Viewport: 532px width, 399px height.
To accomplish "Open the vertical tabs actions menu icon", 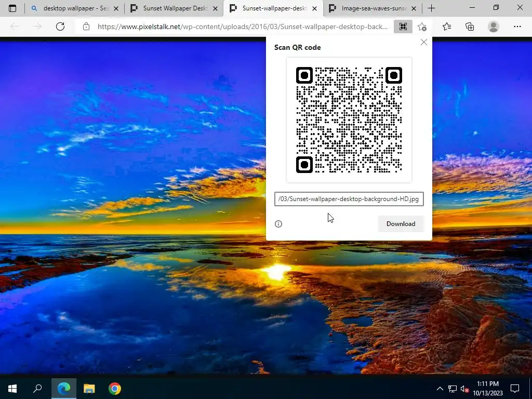I will click(12, 8).
